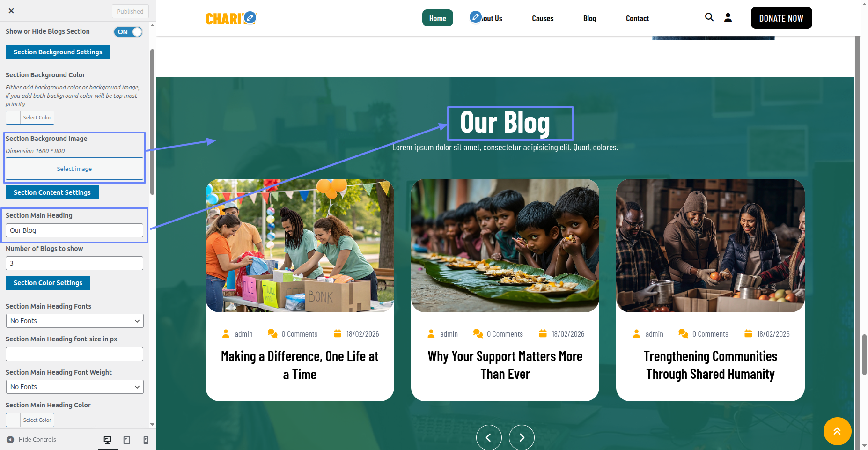The width and height of the screenshot is (868, 450).
Task: Open the user account icon
Action: click(x=728, y=18)
